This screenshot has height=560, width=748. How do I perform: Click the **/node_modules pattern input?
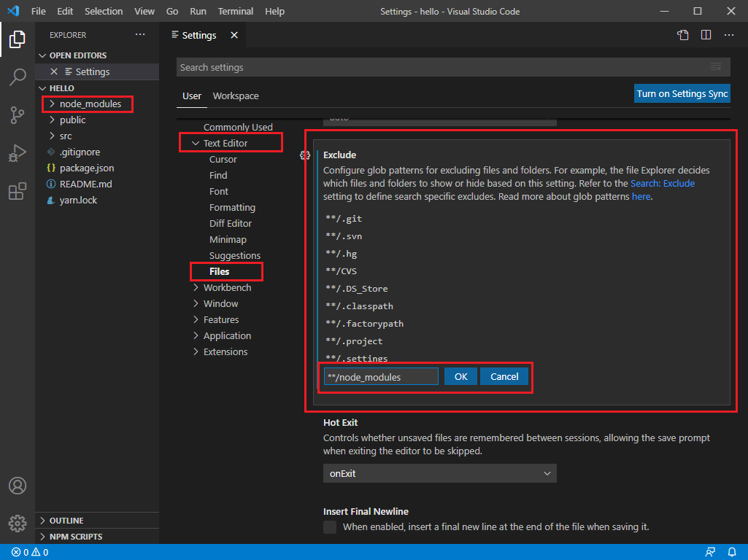pyautogui.click(x=381, y=376)
